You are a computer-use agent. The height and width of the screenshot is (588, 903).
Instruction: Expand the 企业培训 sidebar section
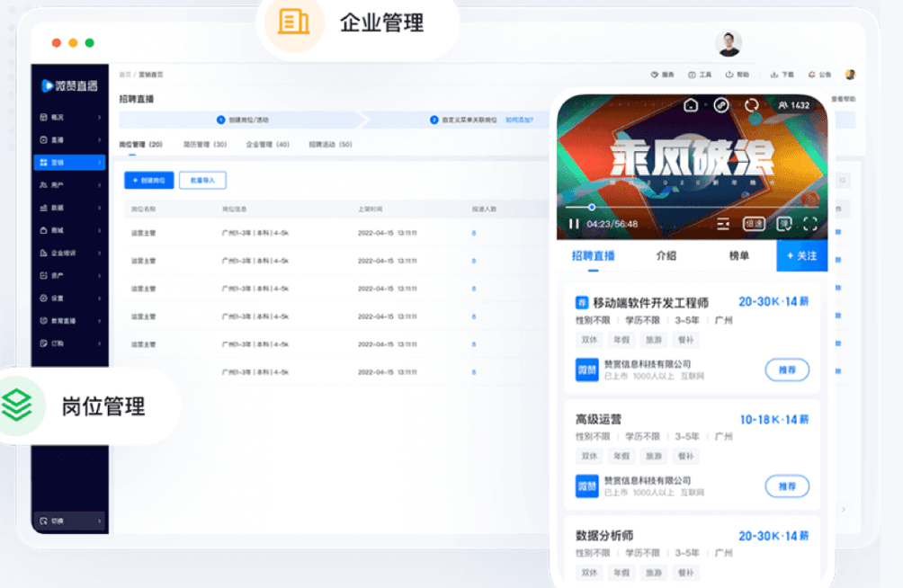pos(70,253)
